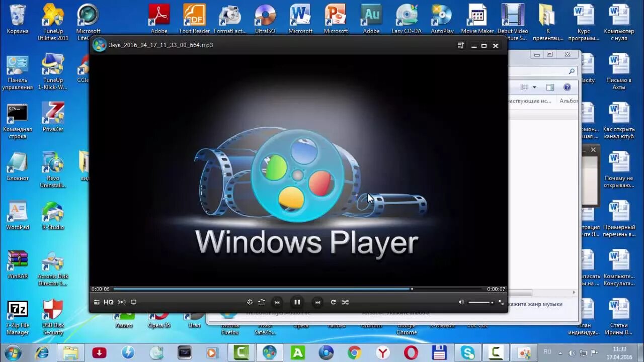
Task: Open the playlist panel icon in title bar
Action: click(x=460, y=46)
